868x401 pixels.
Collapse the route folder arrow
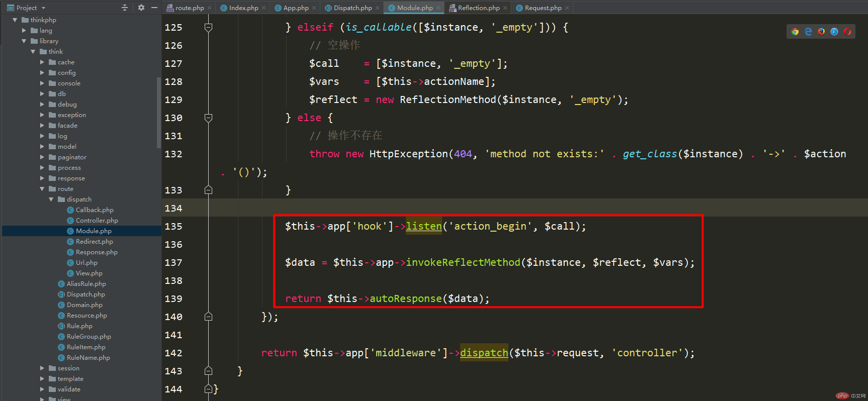pyautogui.click(x=42, y=189)
